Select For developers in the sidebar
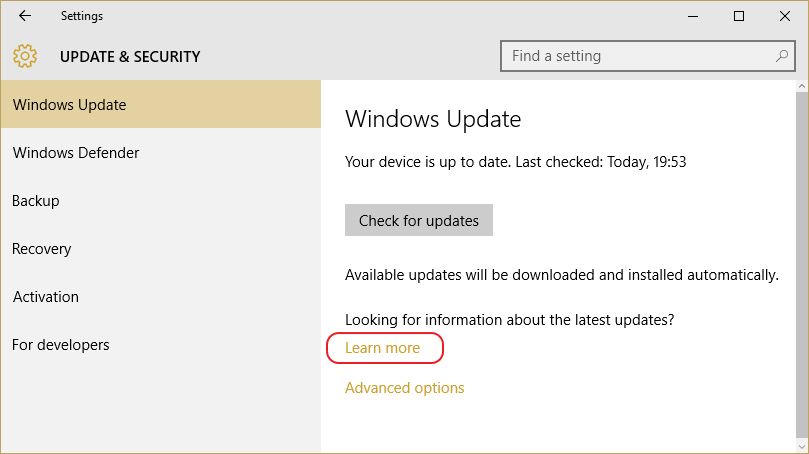This screenshot has height=454, width=809. 160,344
